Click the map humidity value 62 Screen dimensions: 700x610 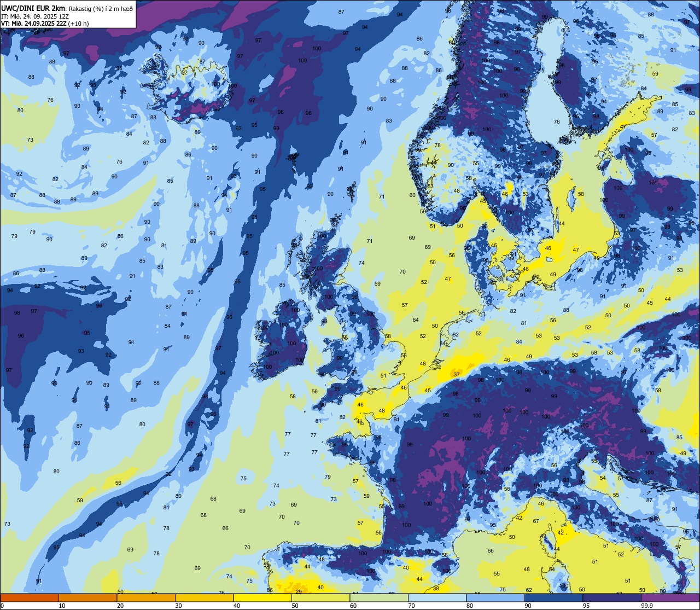(529, 590)
